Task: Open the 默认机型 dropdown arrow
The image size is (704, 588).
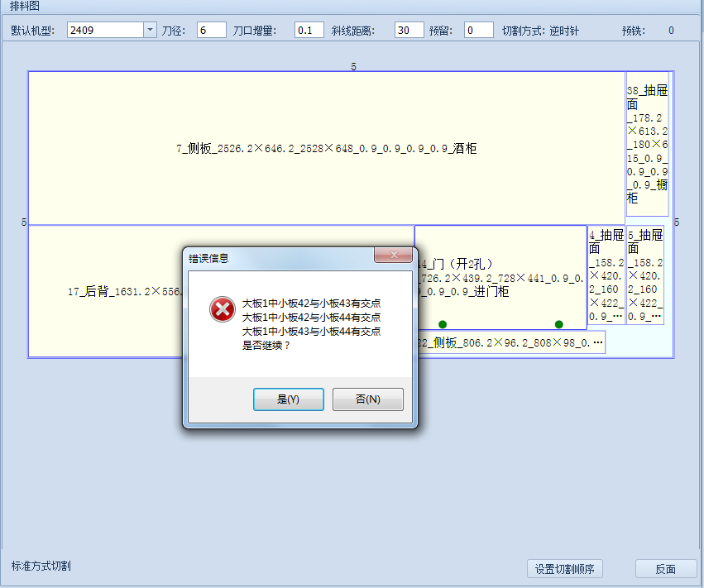Action: (x=150, y=31)
